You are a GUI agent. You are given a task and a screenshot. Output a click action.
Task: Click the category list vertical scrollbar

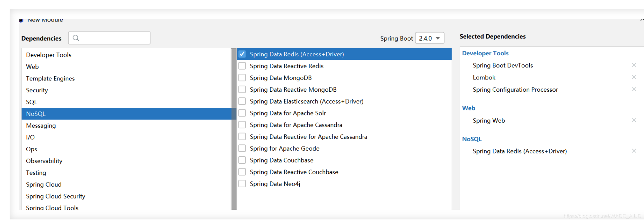[x=234, y=129]
